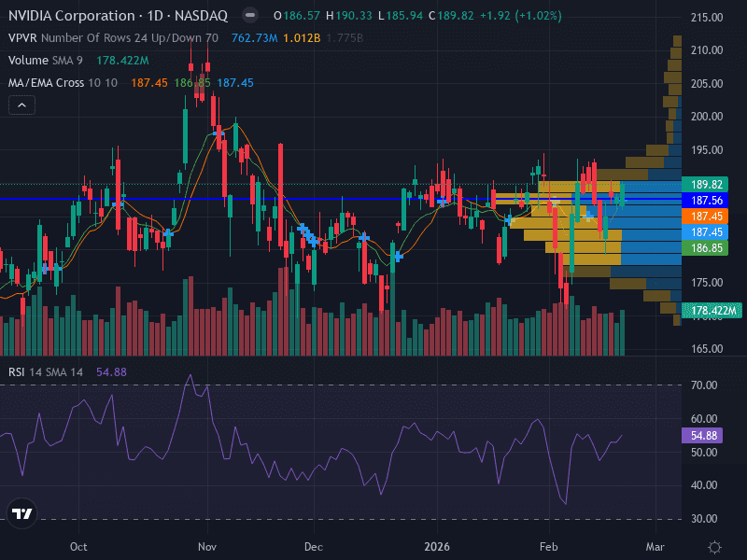Click the +1.92 (+1.02%) change value
Screen dimensions: 747x560
[521, 16]
